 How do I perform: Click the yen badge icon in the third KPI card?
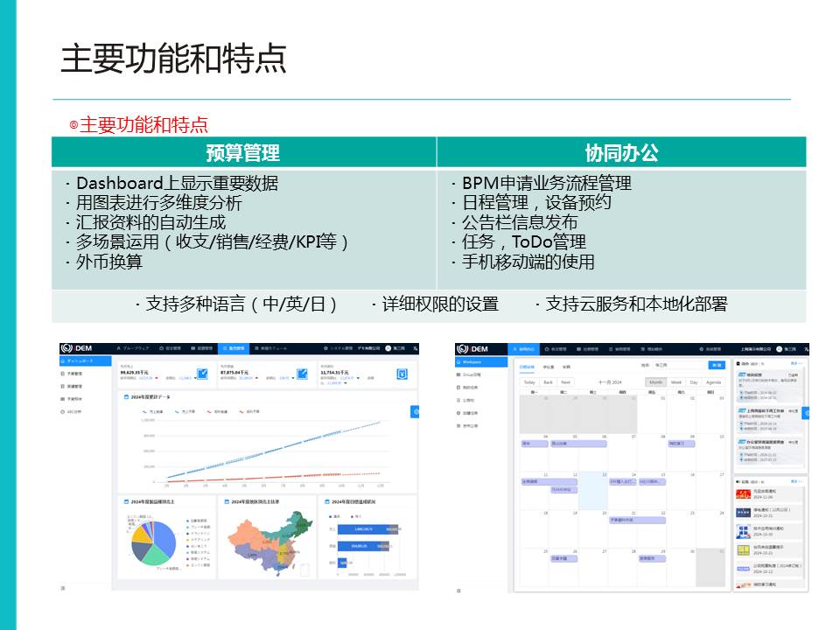pos(402,374)
